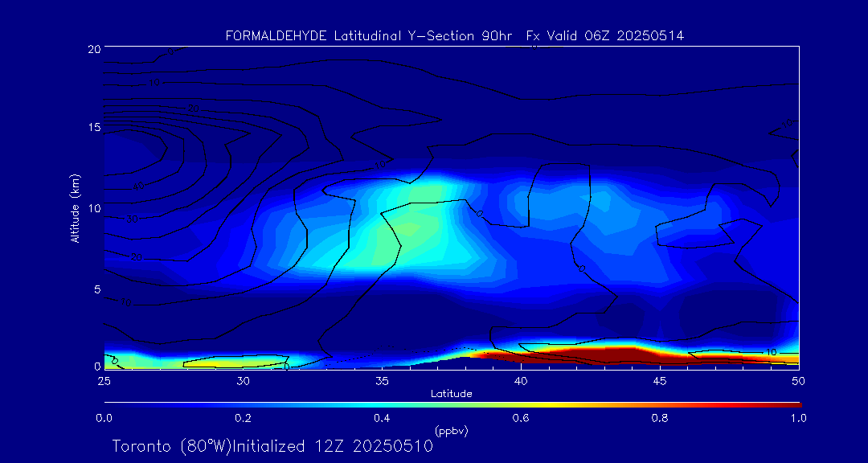Viewport: 868px width, 463px height.
Task: Click altitude tick label 15
Action: 93,127
